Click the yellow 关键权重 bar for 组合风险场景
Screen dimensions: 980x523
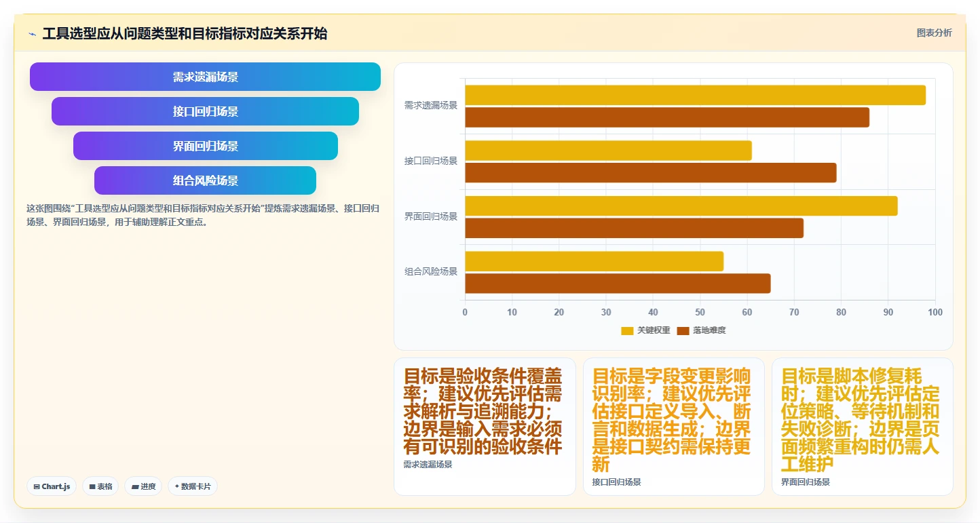tap(595, 261)
